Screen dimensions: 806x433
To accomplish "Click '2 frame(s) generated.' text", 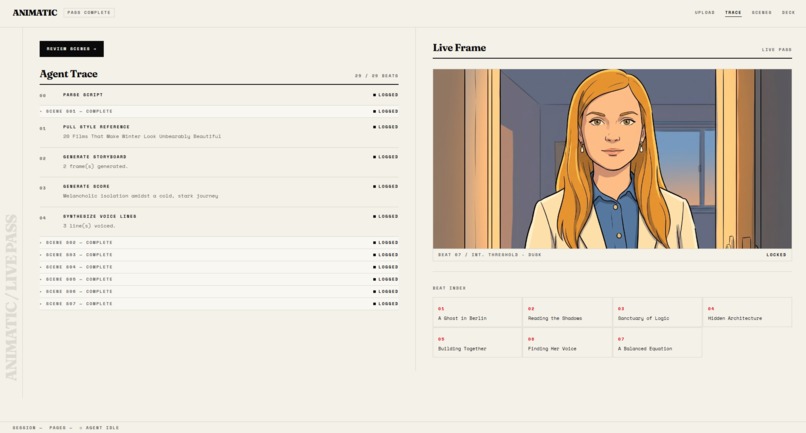I will (95, 166).
